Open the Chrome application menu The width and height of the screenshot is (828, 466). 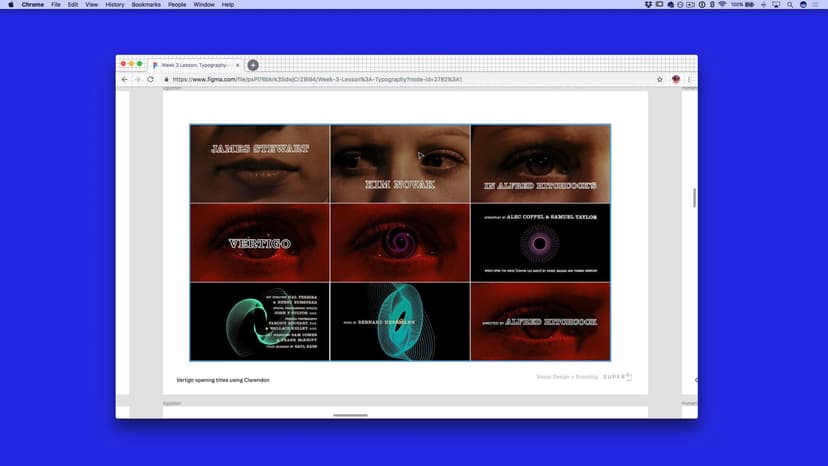(x=33, y=5)
